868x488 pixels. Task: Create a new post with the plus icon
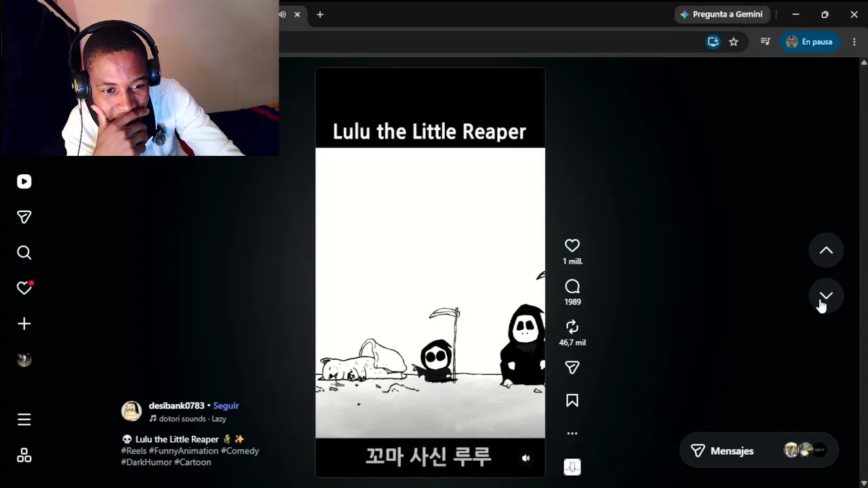(24, 324)
